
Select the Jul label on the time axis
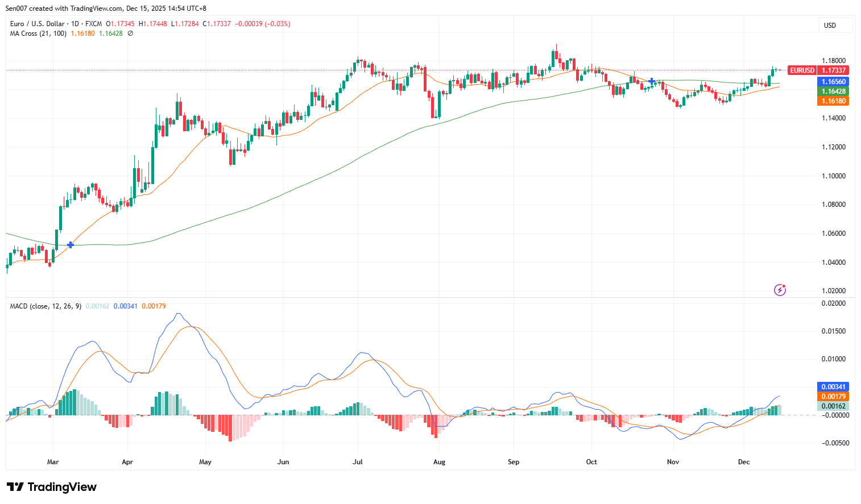358,462
